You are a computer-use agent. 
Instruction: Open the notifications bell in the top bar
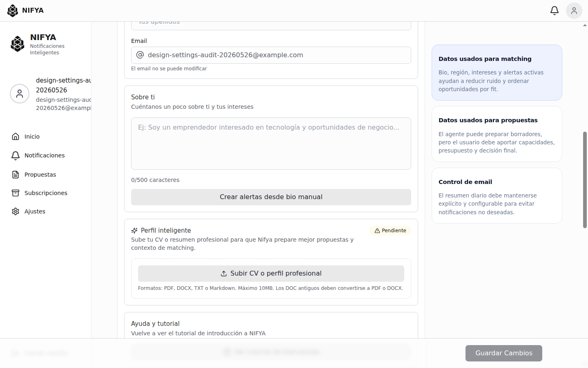click(554, 11)
